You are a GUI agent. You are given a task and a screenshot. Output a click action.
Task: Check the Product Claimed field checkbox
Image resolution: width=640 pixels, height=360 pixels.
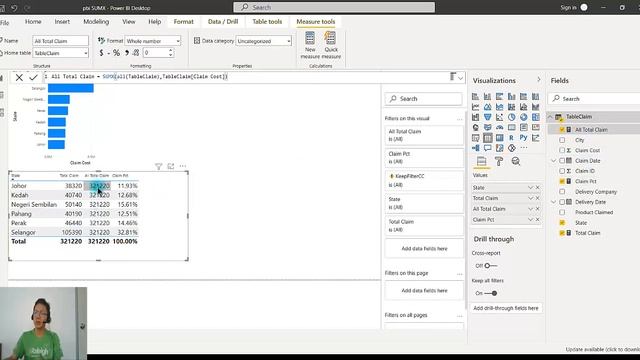coord(562,212)
